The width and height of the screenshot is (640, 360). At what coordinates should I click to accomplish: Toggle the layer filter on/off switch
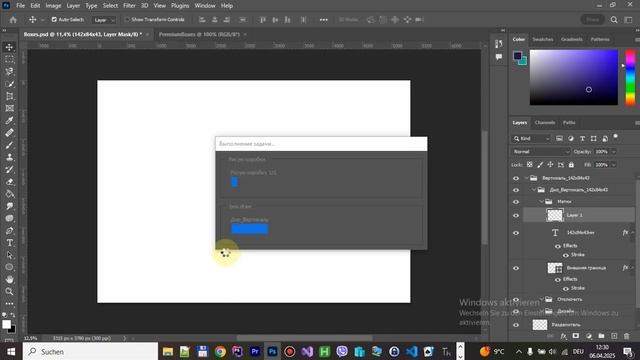[616, 137]
